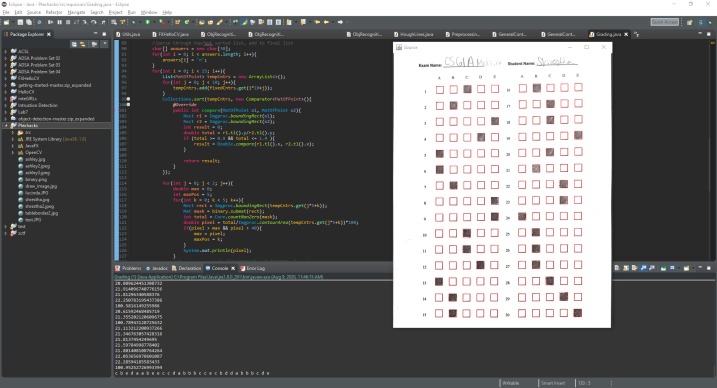Image resolution: width=717 pixels, height=388 pixels.
Task: Expand the FXHelloCV project
Action: point(5,78)
